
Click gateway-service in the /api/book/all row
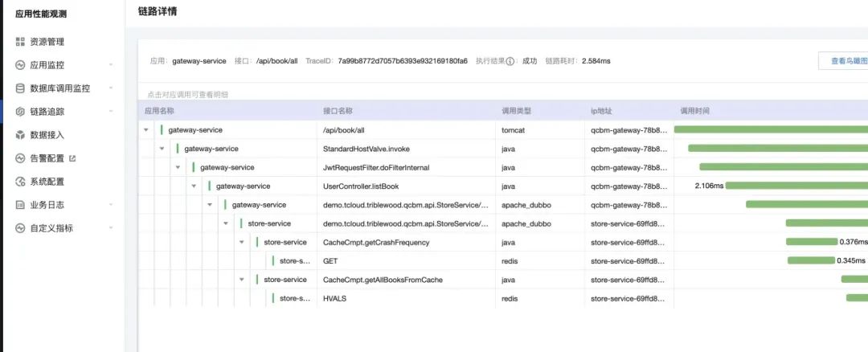point(195,130)
